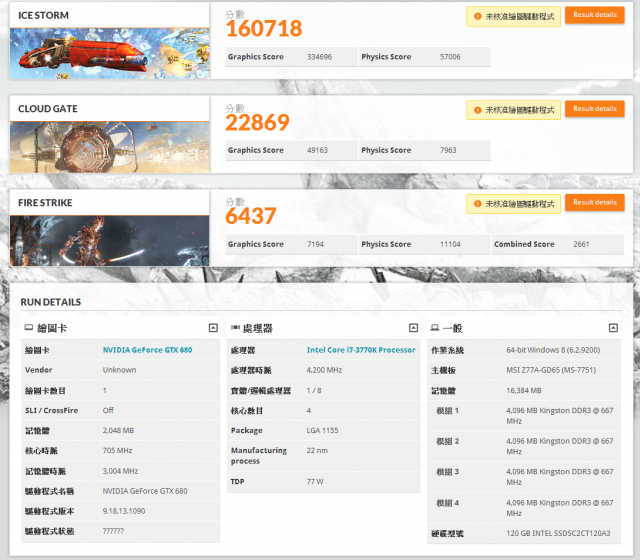Open Result details for Fire Strike
This screenshot has width=640, height=560.
coord(595,202)
